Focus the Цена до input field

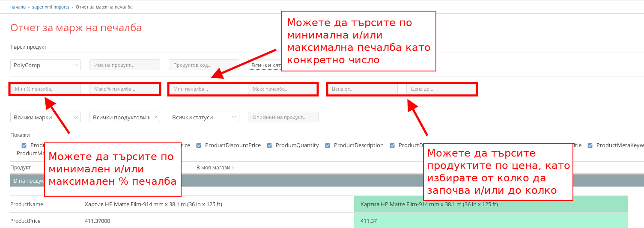pyautogui.click(x=441, y=89)
